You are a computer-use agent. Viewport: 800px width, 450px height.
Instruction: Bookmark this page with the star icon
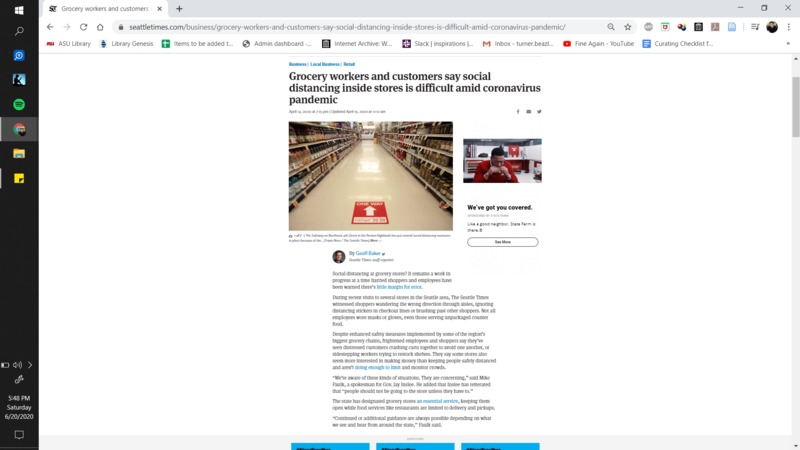pos(628,27)
